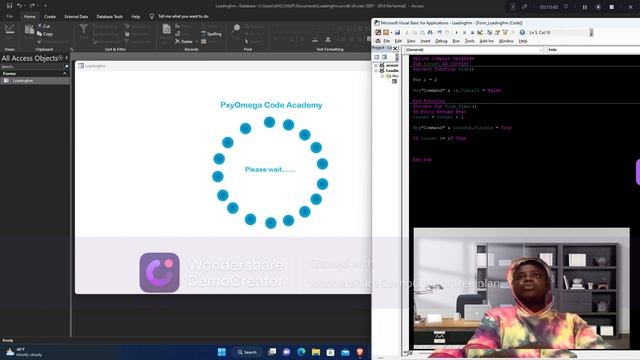Open the Delete dropdown arrow in Records

point(197,42)
